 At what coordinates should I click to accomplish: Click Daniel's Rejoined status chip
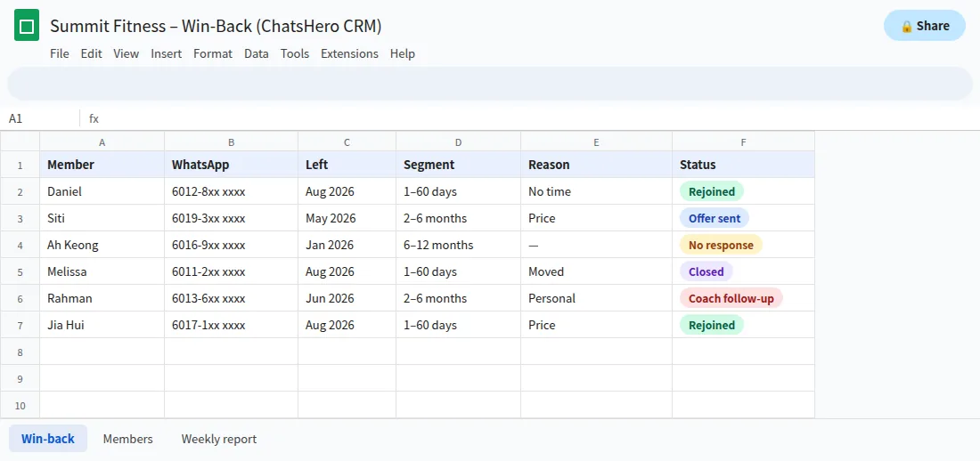(x=712, y=191)
